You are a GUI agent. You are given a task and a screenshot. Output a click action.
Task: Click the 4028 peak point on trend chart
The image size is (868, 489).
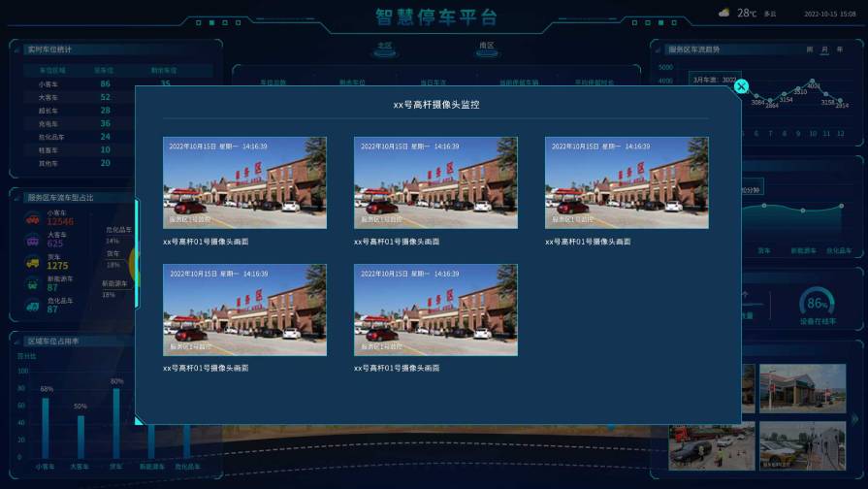[x=812, y=81]
